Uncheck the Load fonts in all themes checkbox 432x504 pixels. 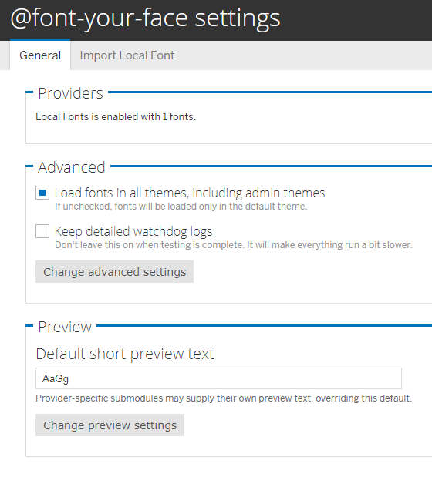point(42,193)
